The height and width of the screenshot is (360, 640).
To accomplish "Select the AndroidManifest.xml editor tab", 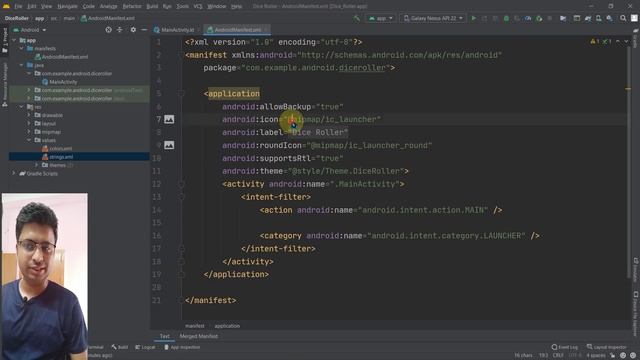I will tap(237, 30).
